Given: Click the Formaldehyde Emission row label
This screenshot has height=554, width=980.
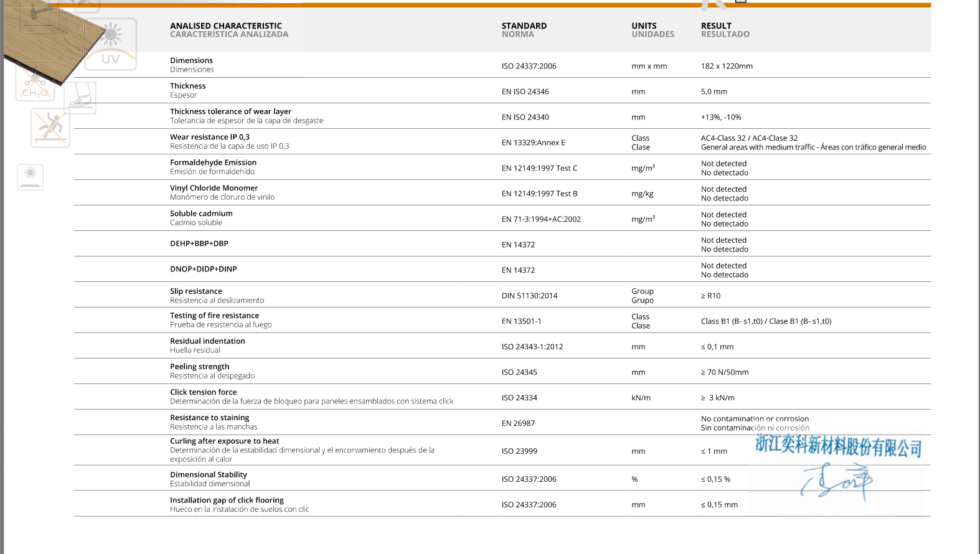Looking at the screenshot, I should (213, 162).
